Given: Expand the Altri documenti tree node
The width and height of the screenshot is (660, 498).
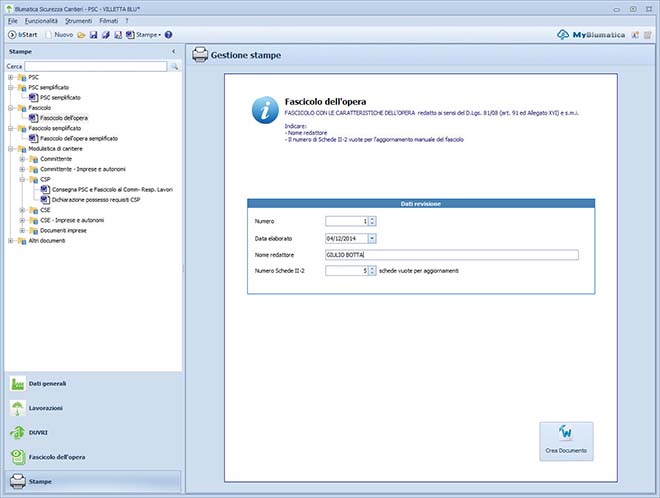Looking at the screenshot, I should [x=10, y=240].
